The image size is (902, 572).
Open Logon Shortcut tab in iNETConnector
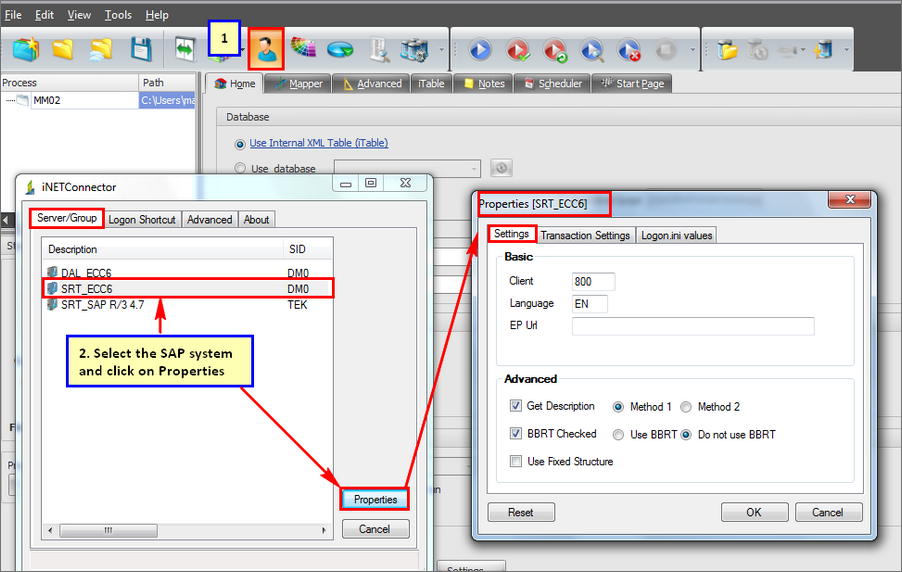[x=142, y=219]
